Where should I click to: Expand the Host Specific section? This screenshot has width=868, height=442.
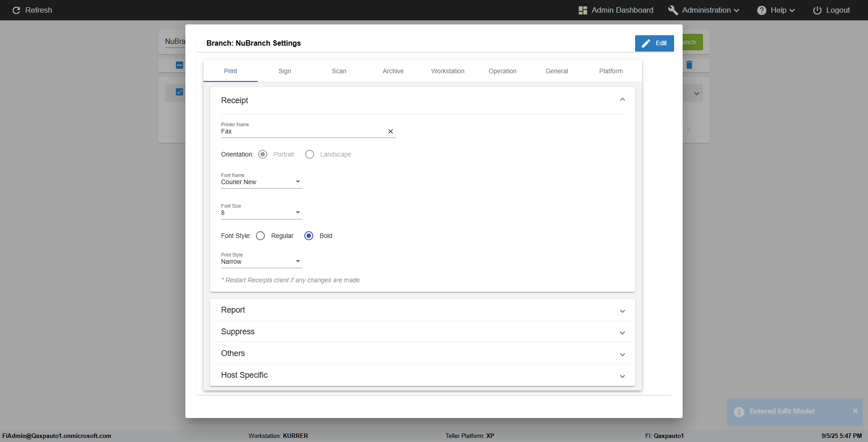[x=422, y=375]
